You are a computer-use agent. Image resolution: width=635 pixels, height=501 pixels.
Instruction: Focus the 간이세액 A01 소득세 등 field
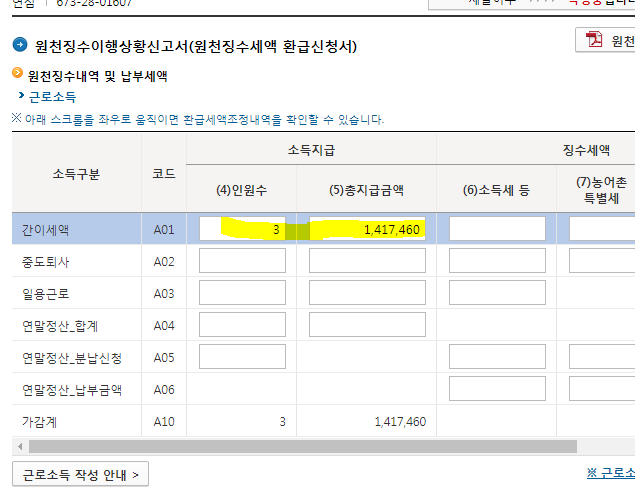[x=497, y=229]
